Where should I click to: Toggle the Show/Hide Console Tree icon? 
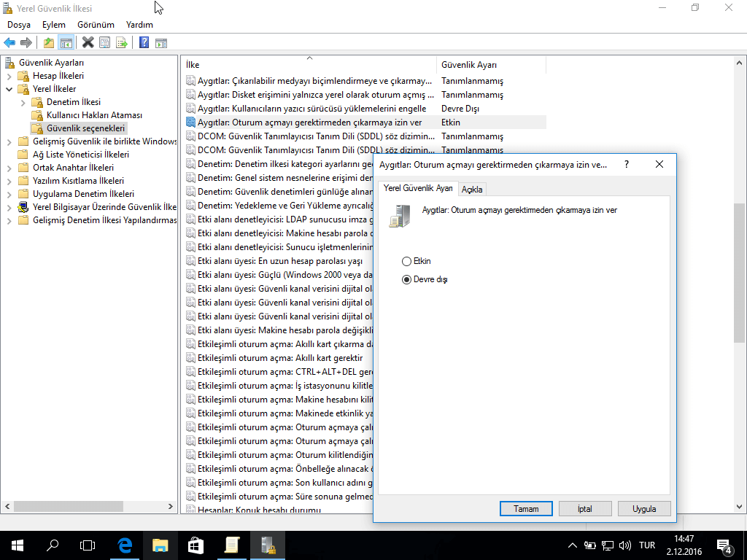click(66, 43)
